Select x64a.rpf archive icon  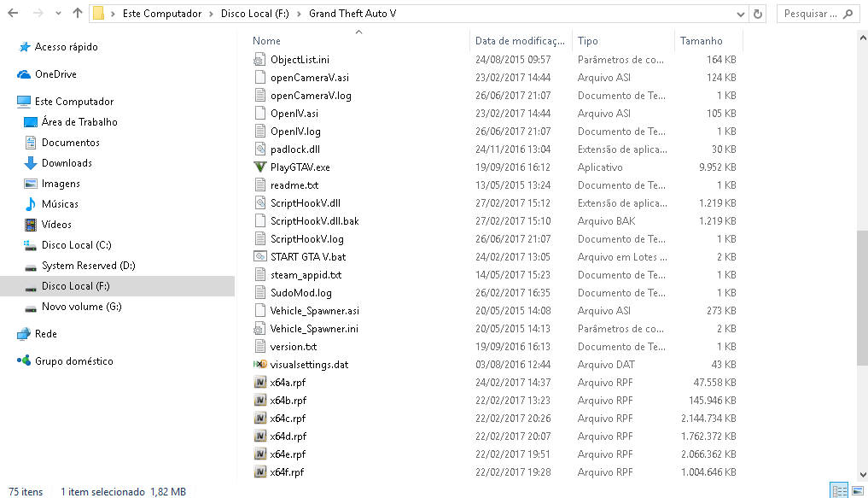(259, 382)
